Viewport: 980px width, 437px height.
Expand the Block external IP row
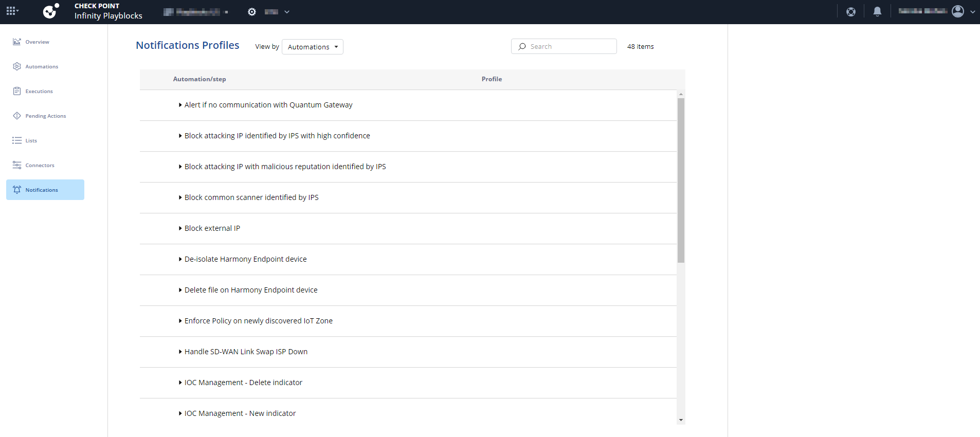click(180, 228)
